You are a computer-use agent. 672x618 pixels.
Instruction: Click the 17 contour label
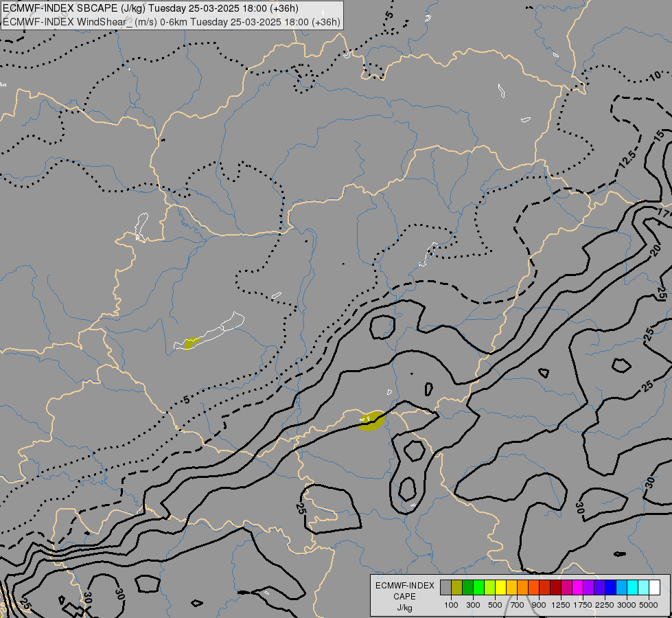tap(664, 212)
